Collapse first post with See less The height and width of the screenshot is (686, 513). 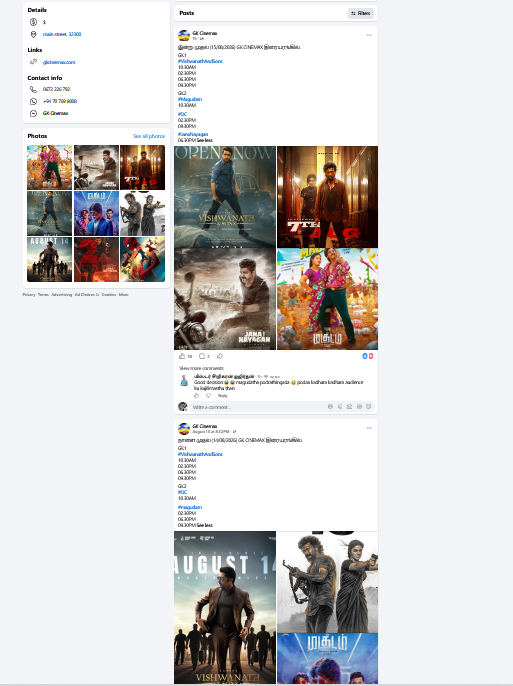pos(205,140)
